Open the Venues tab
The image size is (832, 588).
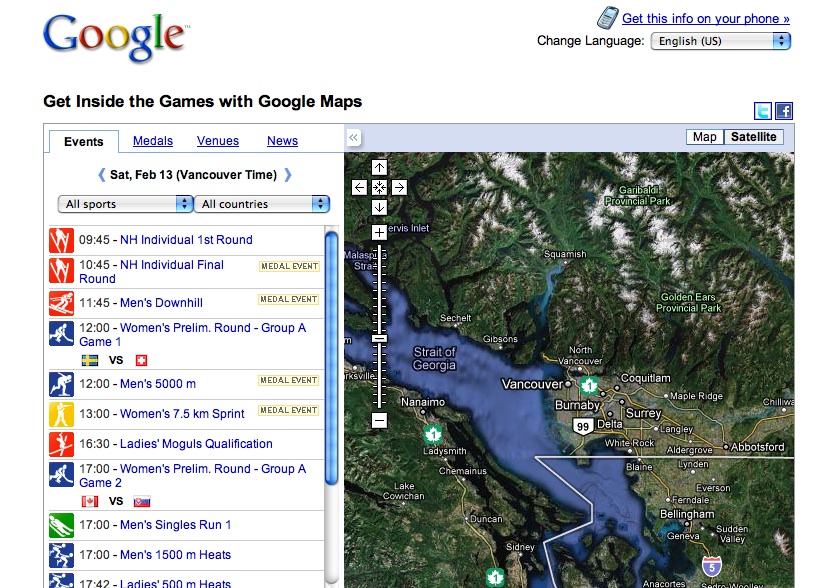(218, 141)
